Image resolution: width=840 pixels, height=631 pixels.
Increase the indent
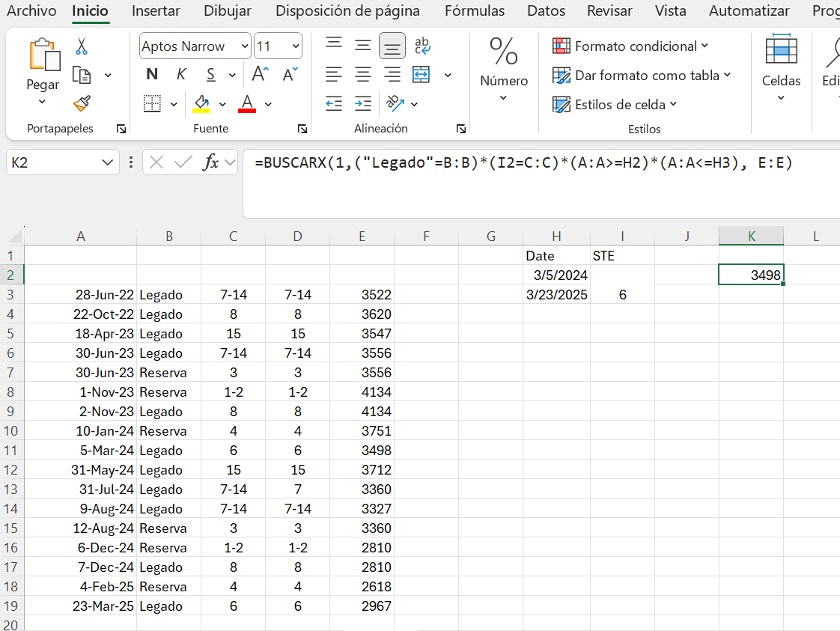point(362,103)
